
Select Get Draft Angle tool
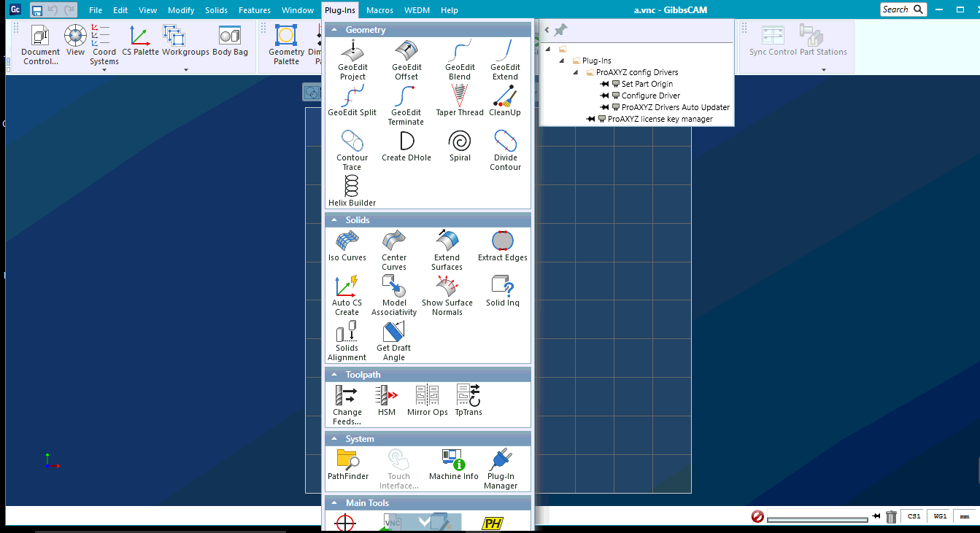click(x=394, y=341)
